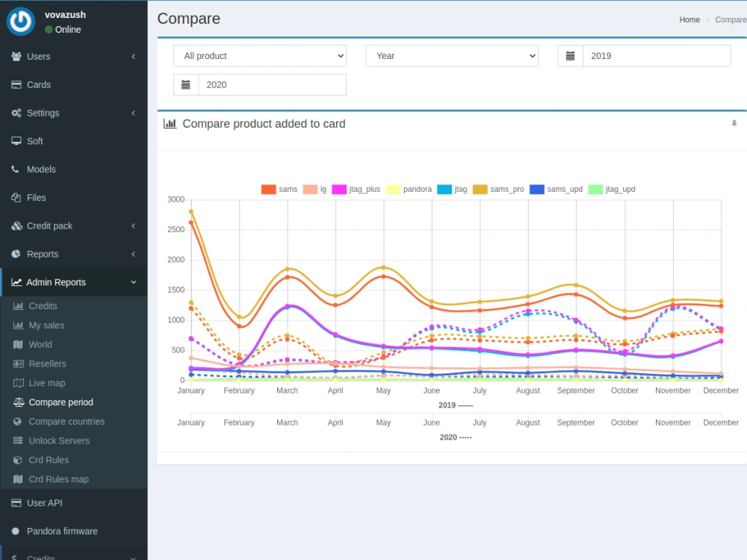Go to Home breadcrumb link

(689, 19)
